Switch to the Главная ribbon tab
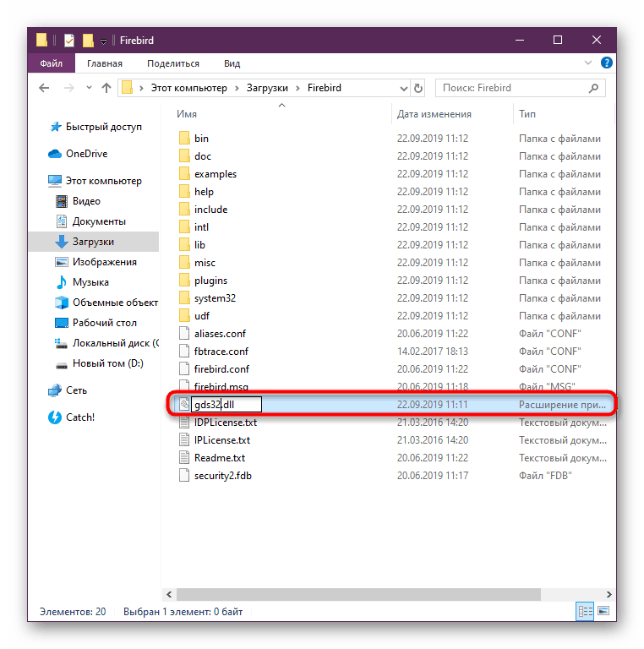This screenshot has height=649, width=644. click(105, 63)
